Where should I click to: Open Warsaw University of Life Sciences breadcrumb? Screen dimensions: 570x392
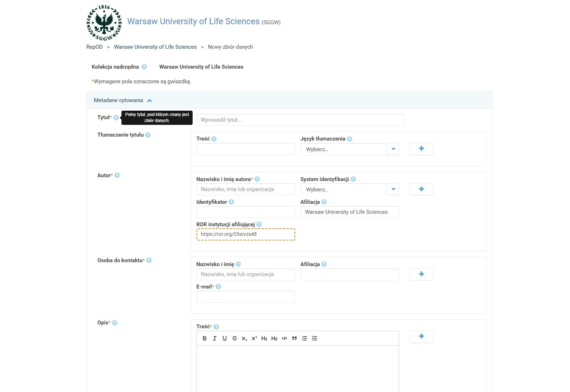155,47
